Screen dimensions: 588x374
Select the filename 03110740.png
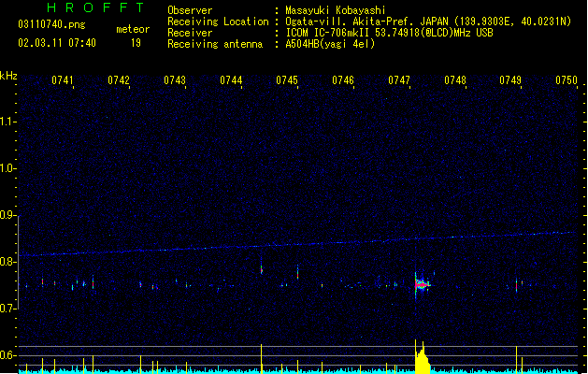tap(51, 24)
